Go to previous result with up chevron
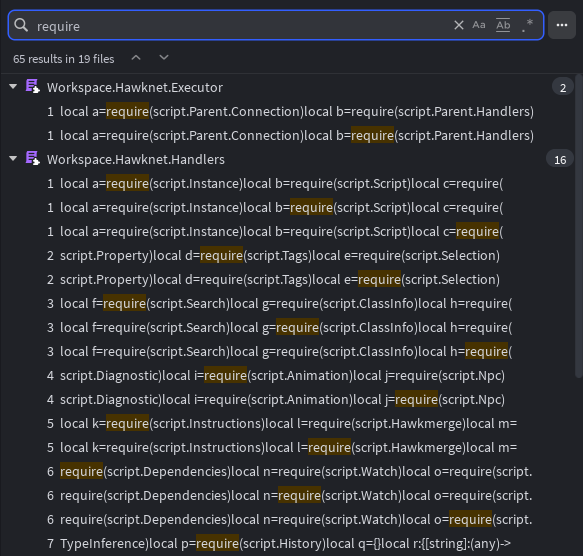The height and width of the screenshot is (556, 583). pos(136,58)
